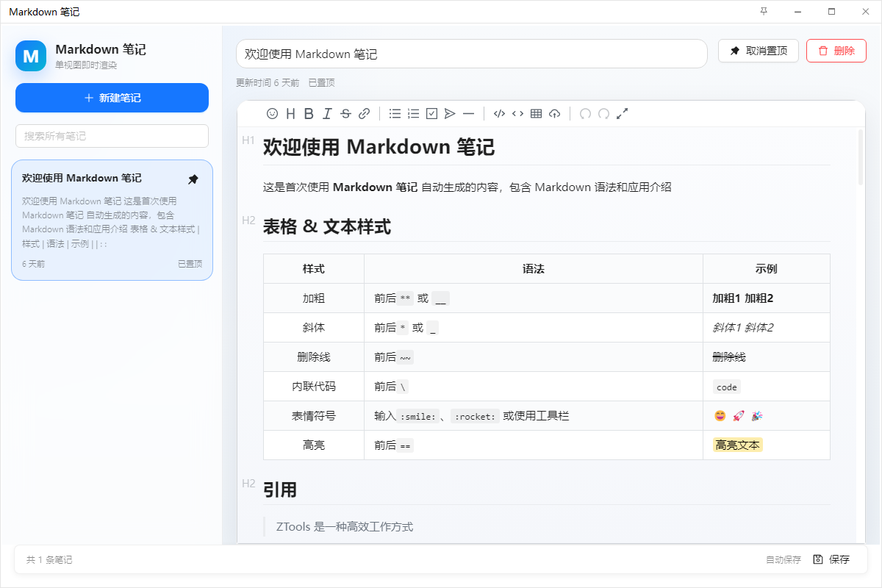The image size is (882, 588).
Task: Click the H1 marker in the editor gutter
Action: [x=248, y=140]
